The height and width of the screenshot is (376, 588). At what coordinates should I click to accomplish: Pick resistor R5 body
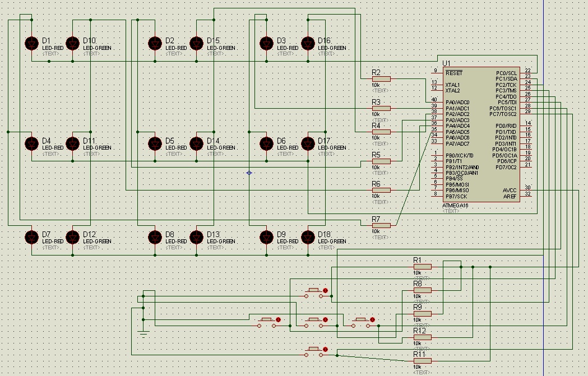[x=381, y=161]
